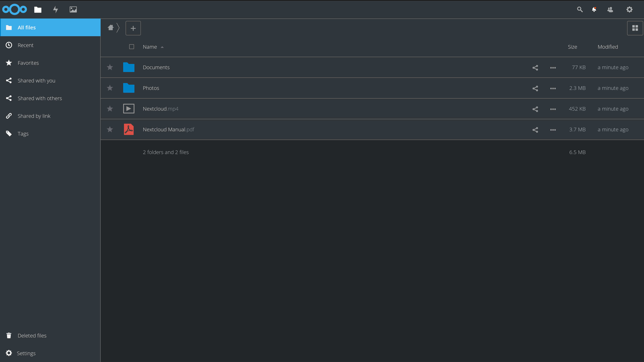Sort by Name column header
The width and height of the screenshot is (644, 362).
[x=150, y=47]
